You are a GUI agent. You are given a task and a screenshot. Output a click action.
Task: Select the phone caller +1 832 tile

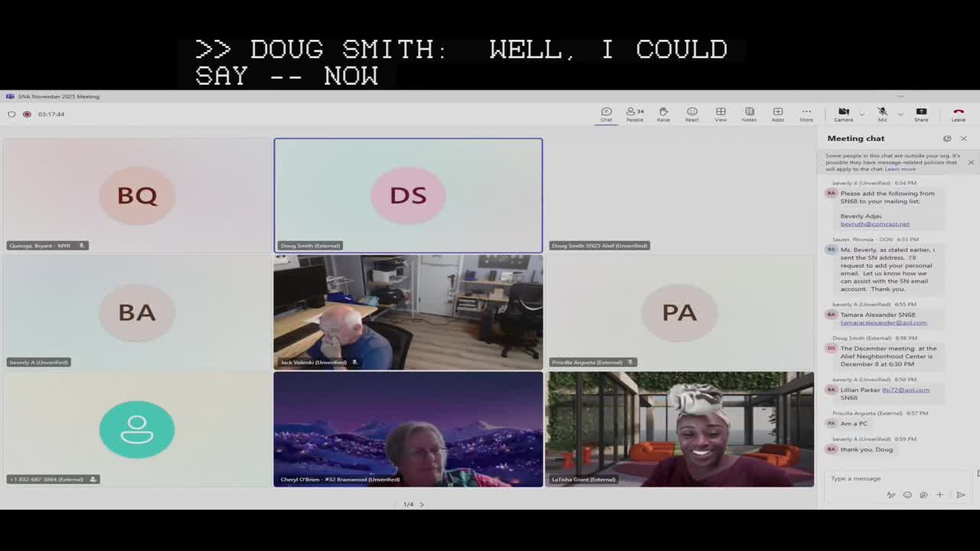pos(137,429)
